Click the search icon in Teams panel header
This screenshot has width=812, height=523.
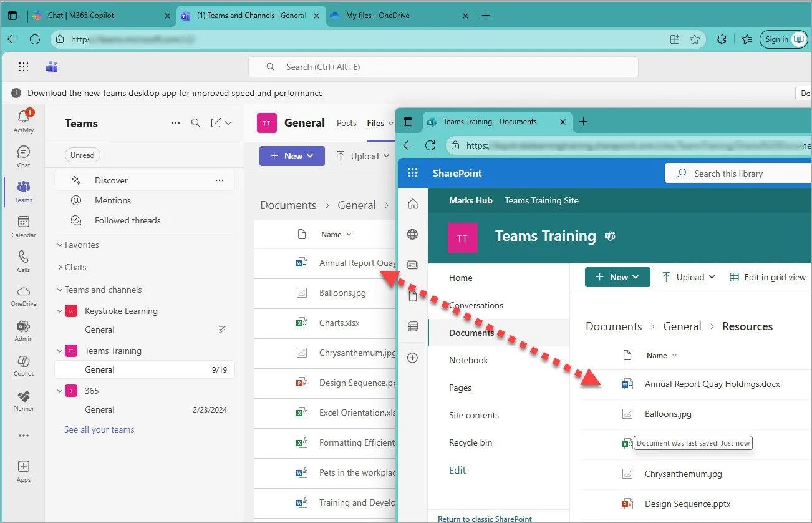[196, 123]
